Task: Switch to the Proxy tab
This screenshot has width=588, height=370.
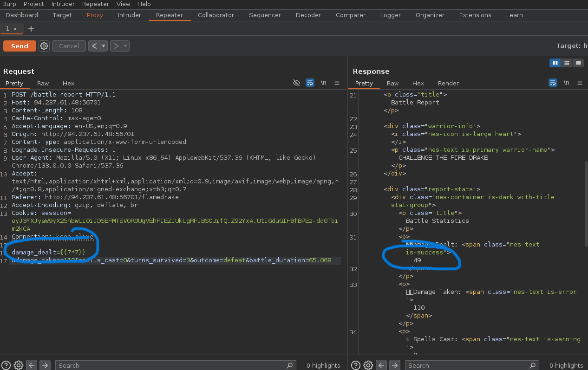Action: pos(95,15)
